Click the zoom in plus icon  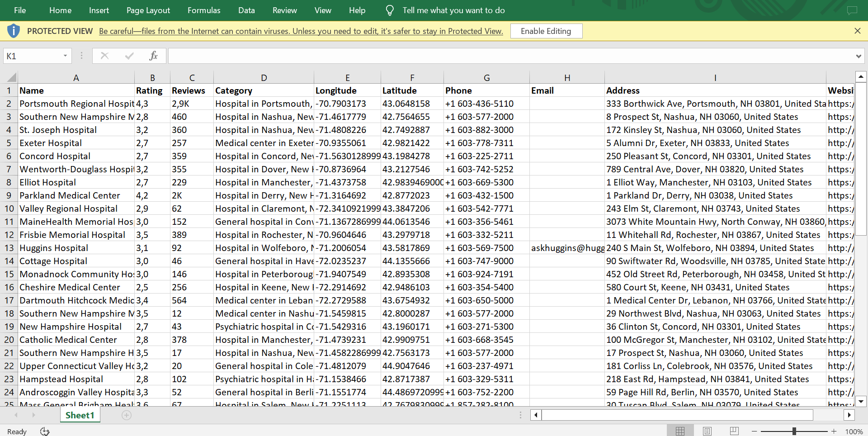(x=834, y=431)
